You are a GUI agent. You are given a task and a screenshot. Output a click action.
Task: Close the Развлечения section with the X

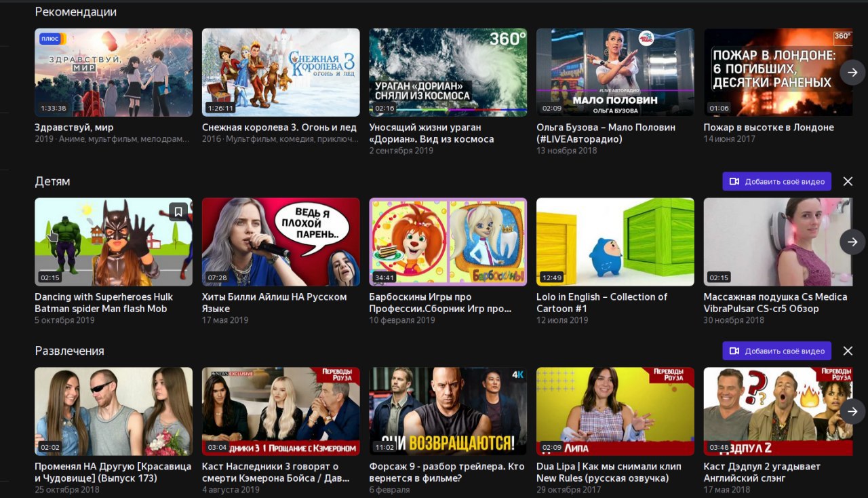(x=848, y=351)
